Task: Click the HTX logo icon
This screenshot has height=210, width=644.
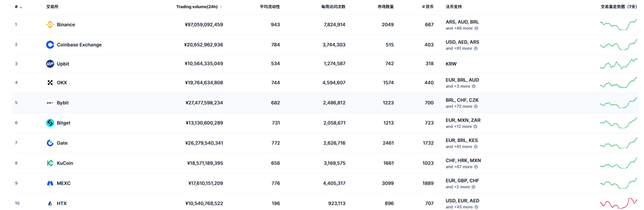Action: point(50,203)
